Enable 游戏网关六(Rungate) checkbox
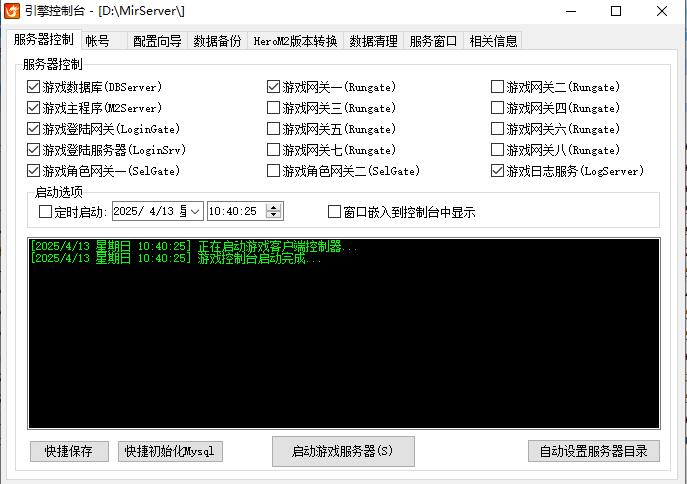This screenshot has height=484, width=687. [497, 129]
